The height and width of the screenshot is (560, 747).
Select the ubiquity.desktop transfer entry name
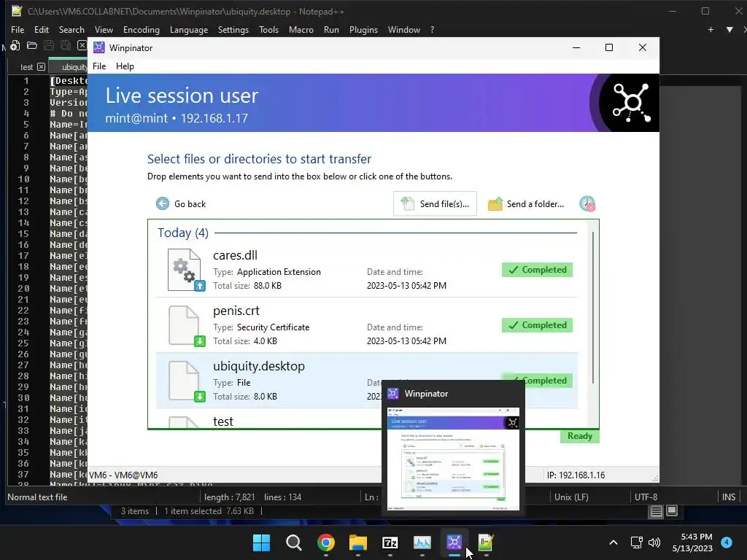point(259,366)
